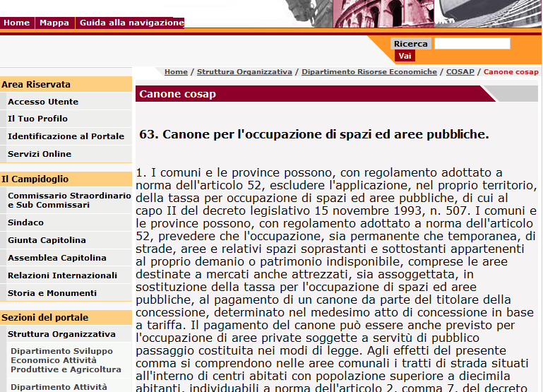Click the Il Campidoglio section header

[66, 179]
